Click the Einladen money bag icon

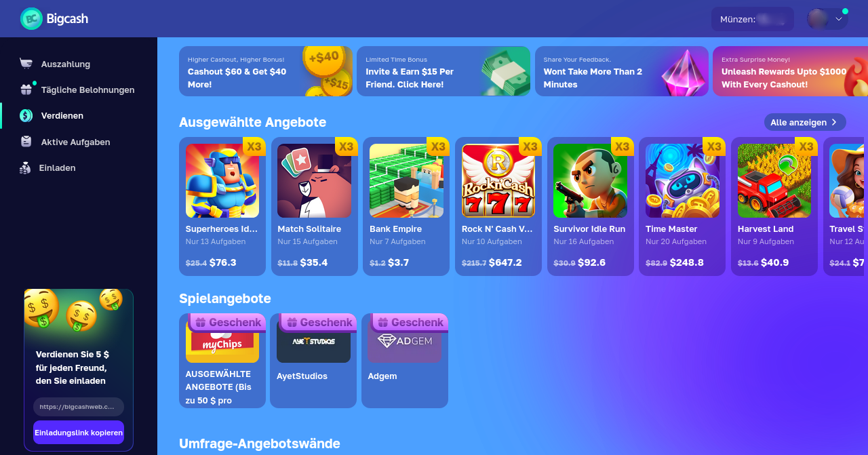pos(25,167)
